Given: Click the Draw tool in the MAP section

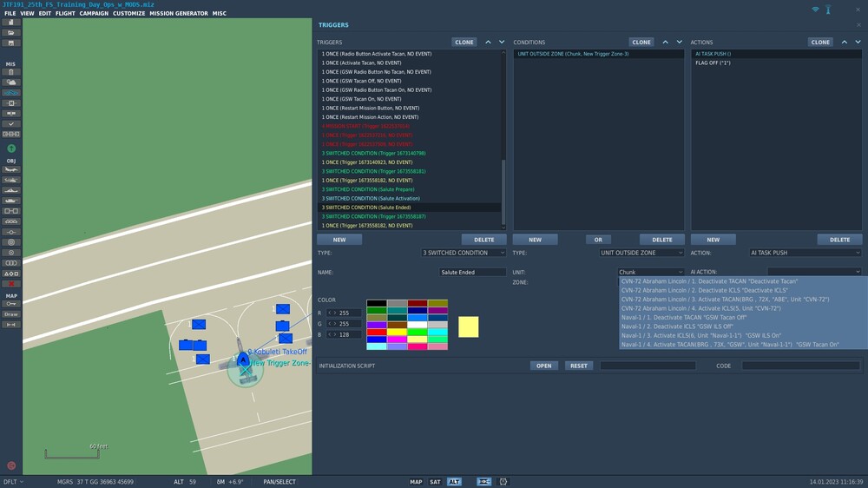Looking at the screenshot, I should tap(11, 314).
